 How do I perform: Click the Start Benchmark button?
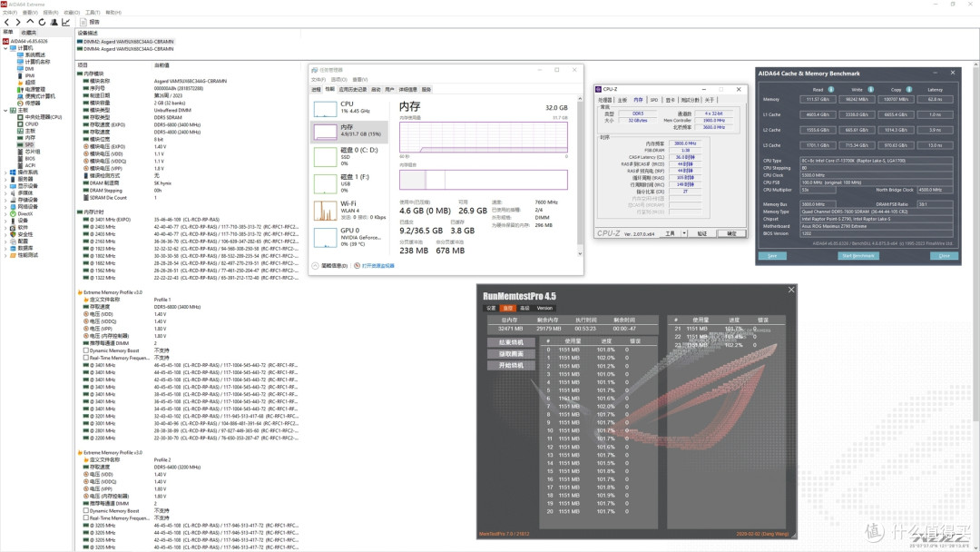[858, 256]
